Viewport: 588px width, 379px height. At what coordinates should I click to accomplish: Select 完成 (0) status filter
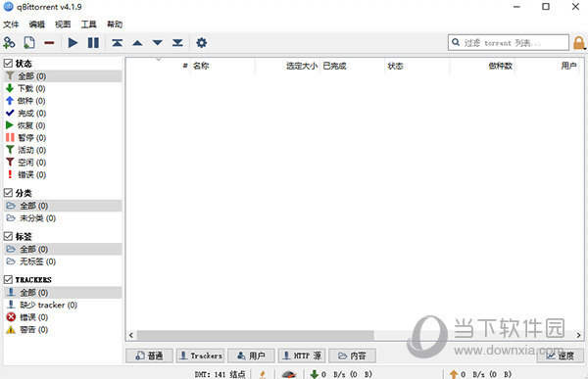63,114
